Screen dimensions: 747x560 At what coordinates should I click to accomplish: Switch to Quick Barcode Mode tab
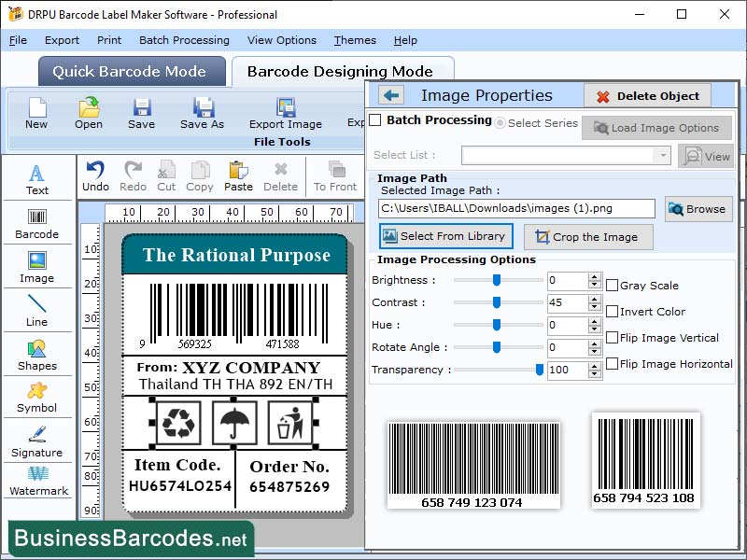(x=131, y=72)
